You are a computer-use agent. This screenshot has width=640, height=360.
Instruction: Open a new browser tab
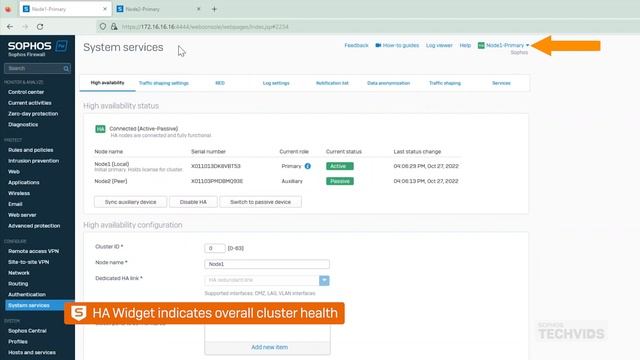point(214,9)
